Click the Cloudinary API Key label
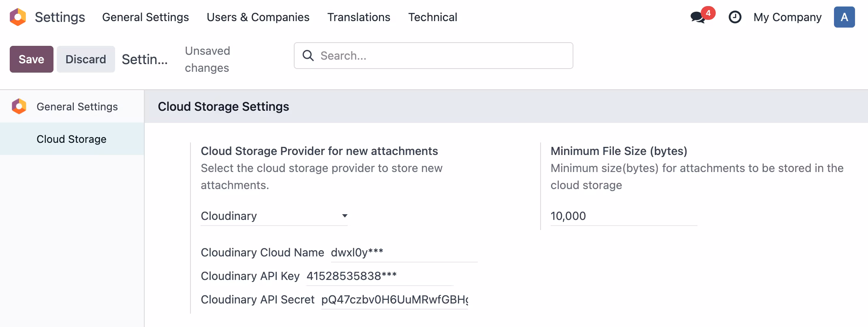The height and width of the screenshot is (327, 868). coord(250,276)
